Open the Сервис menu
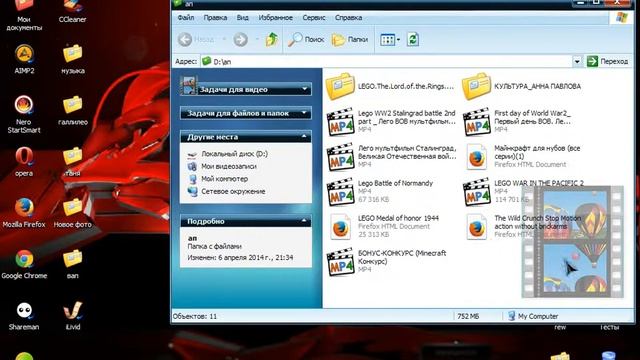Image resolution: width=640 pixels, height=360 pixels. (x=314, y=18)
